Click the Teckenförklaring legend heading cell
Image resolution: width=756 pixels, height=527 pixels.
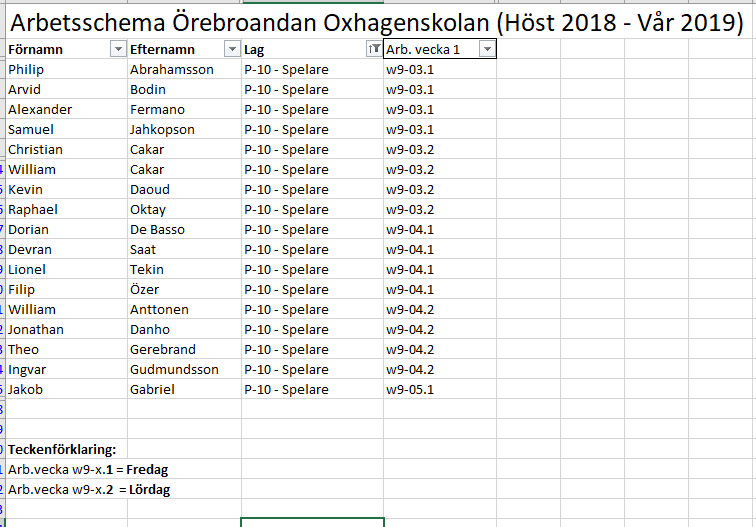[62, 449]
